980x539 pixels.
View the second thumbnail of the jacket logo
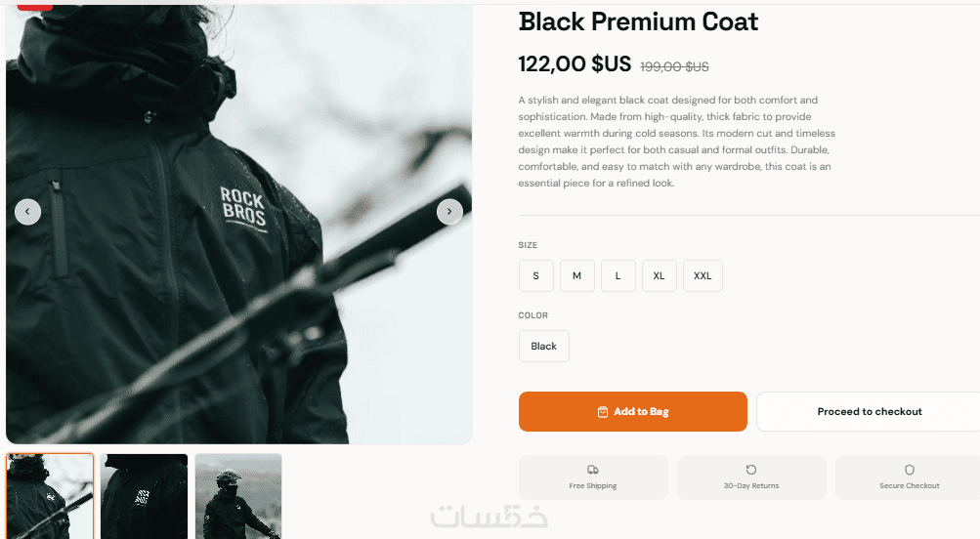tap(144, 496)
